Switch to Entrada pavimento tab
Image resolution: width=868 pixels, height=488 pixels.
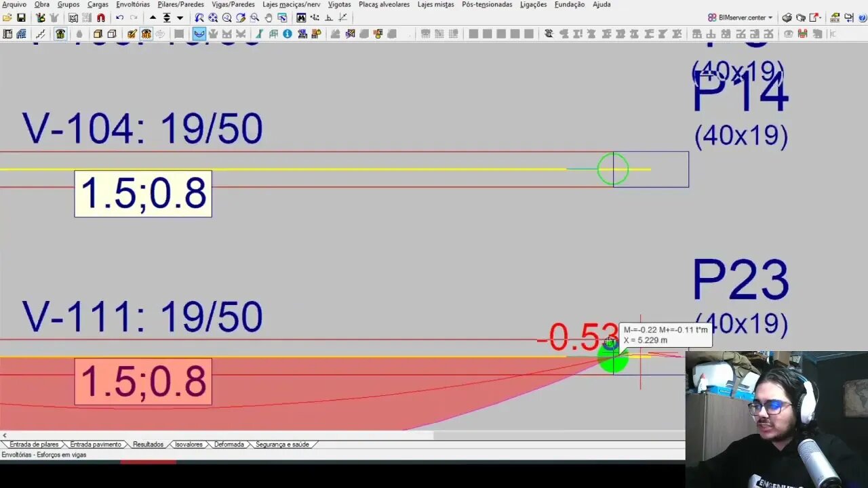point(96,445)
